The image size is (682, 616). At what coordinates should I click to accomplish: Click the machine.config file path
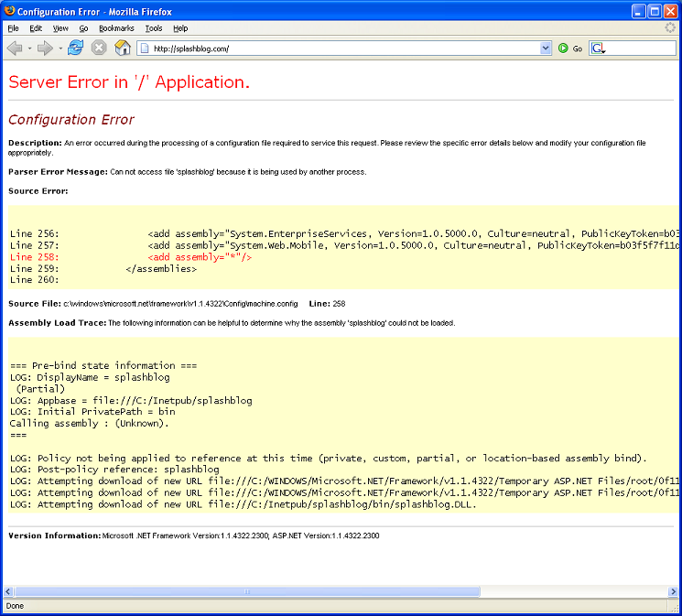click(x=180, y=304)
